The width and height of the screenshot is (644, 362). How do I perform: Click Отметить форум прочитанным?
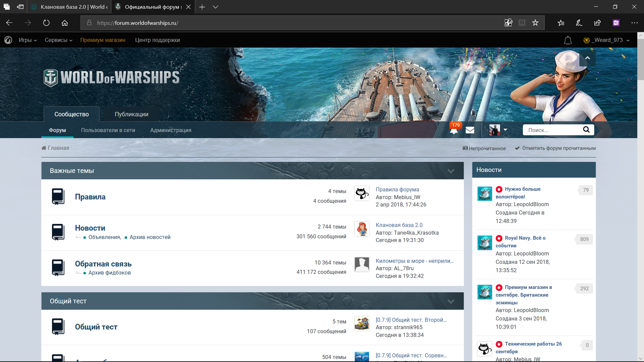tap(555, 148)
